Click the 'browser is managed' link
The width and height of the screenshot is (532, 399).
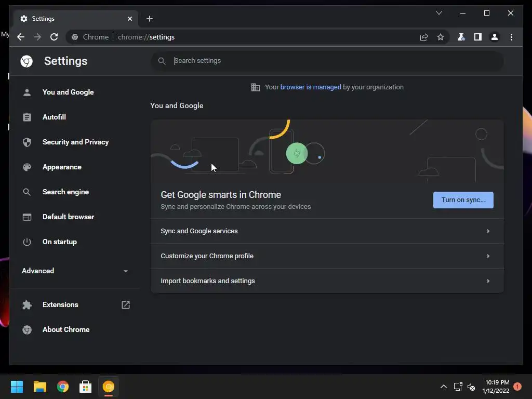(x=311, y=87)
